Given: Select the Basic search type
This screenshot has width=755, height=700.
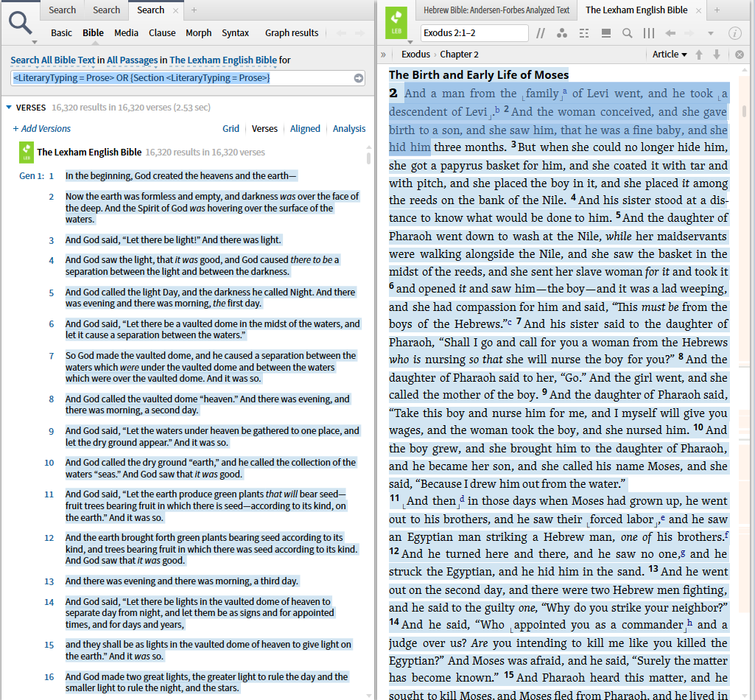Looking at the screenshot, I should point(62,32).
